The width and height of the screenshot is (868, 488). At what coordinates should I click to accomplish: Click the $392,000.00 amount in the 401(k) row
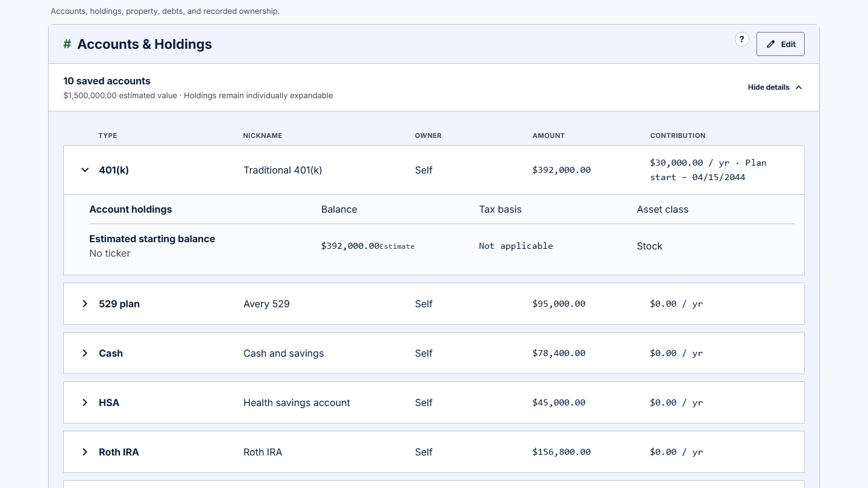coord(561,170)
